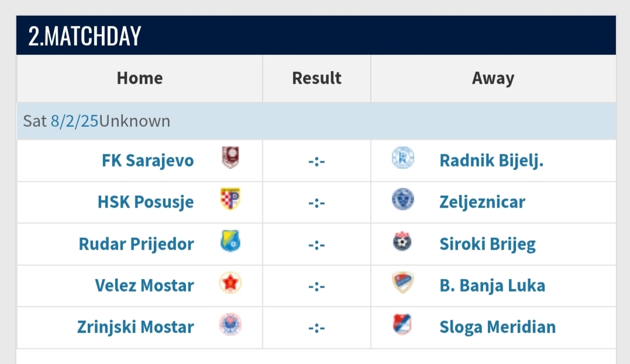Open Sarajevo vs Radnik match result

(x=316, y=161)
